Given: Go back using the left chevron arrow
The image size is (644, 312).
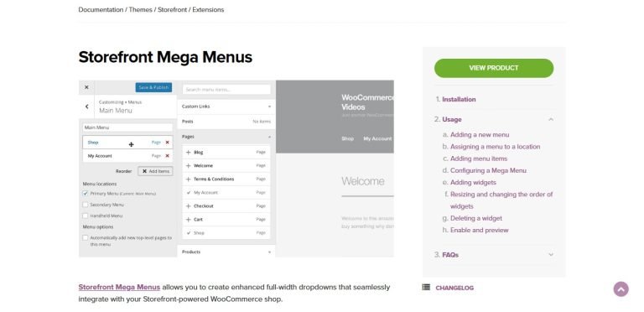Looking at the screenshot, I should 86,107.
